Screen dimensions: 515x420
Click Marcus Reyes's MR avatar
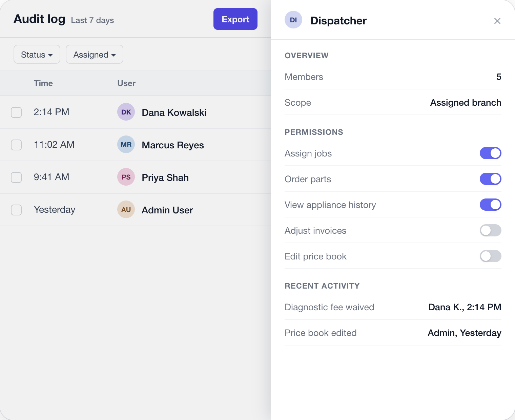click(126, 145)
